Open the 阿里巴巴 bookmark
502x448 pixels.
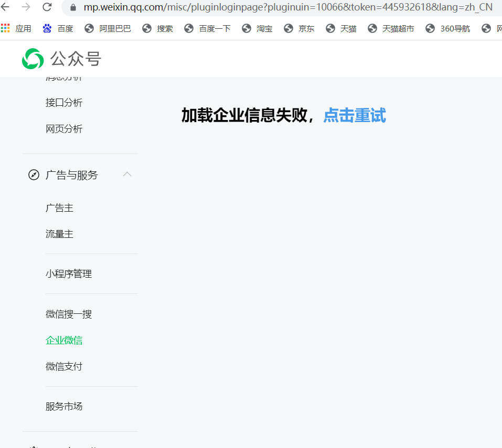108,28
